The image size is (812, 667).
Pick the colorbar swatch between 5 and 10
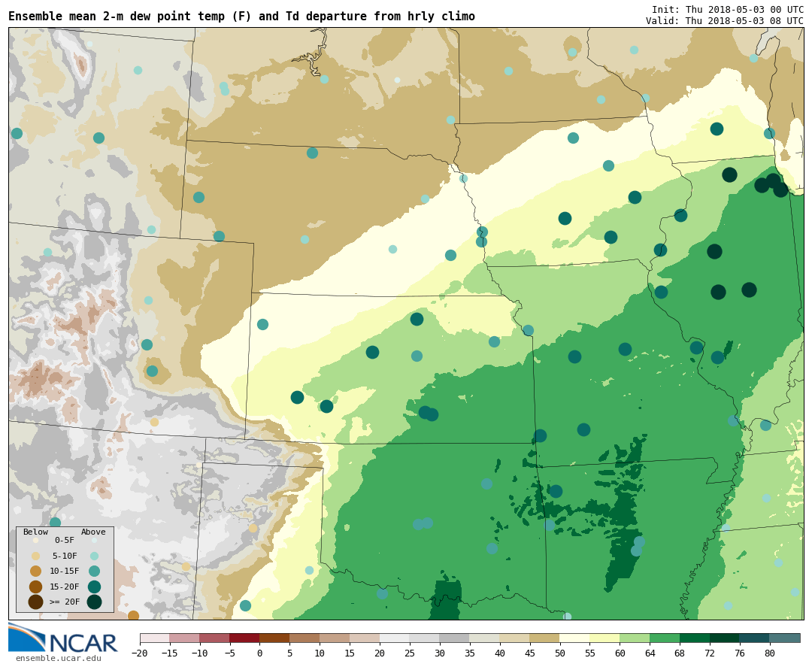(x=304, y=638)
